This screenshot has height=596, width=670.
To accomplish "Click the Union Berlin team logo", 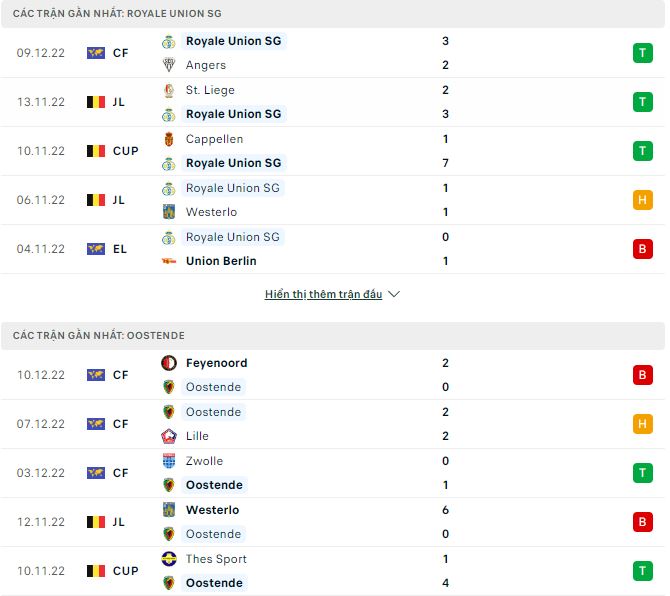I will 168,261.
